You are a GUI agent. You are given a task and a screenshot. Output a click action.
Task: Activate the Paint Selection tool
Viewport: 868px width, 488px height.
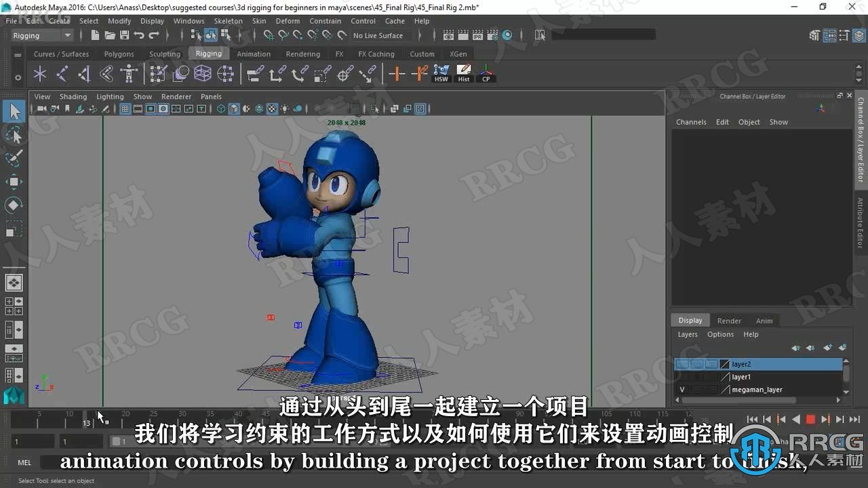[14, 158]
